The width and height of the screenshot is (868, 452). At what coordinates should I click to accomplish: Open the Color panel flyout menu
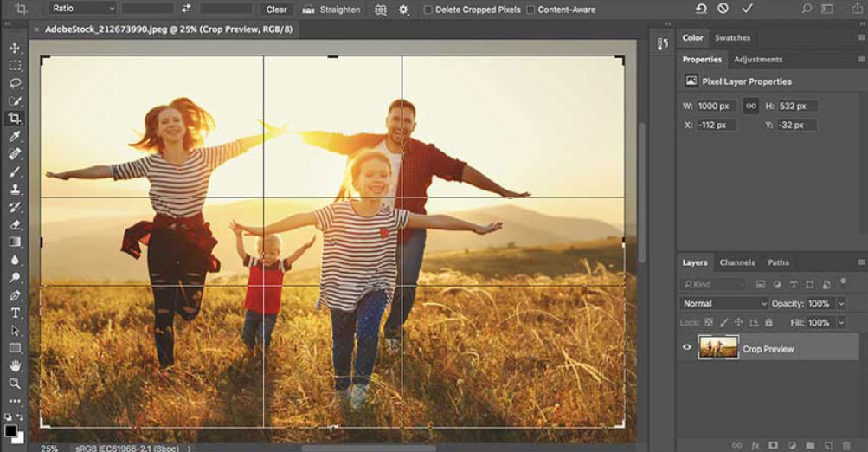point(861,37)
